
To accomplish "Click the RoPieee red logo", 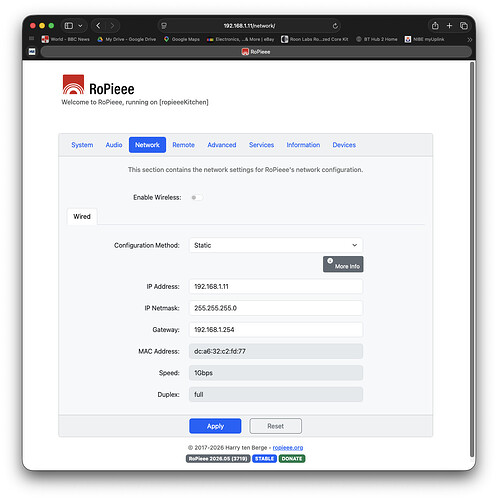I will 73,84.
